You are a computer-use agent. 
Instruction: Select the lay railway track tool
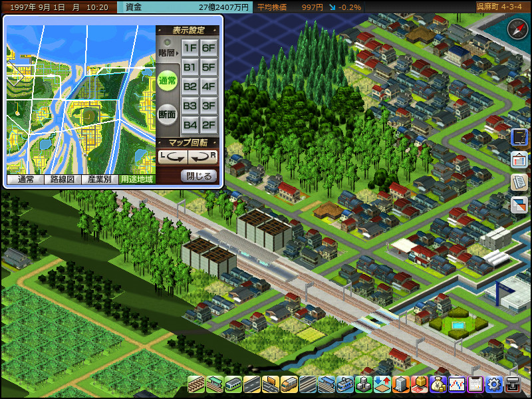tap(196, 384)
